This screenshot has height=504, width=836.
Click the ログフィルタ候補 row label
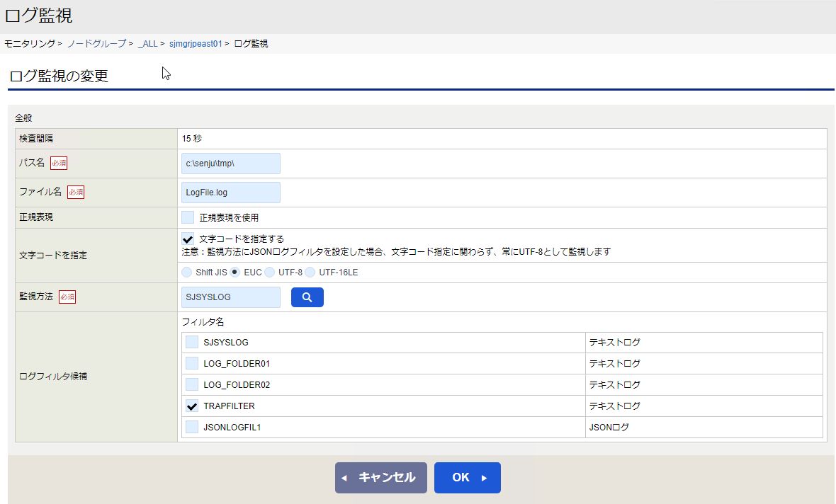(53, 376)
